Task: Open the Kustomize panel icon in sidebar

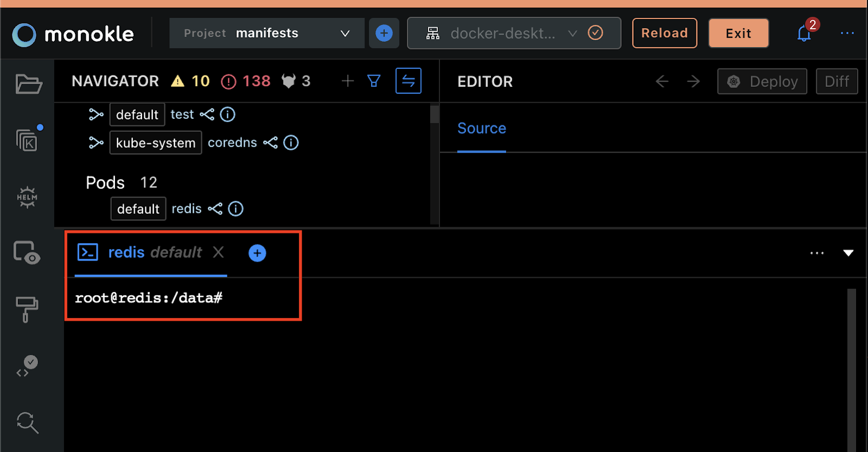Action: pyautogui.click(x=27, y=140)
